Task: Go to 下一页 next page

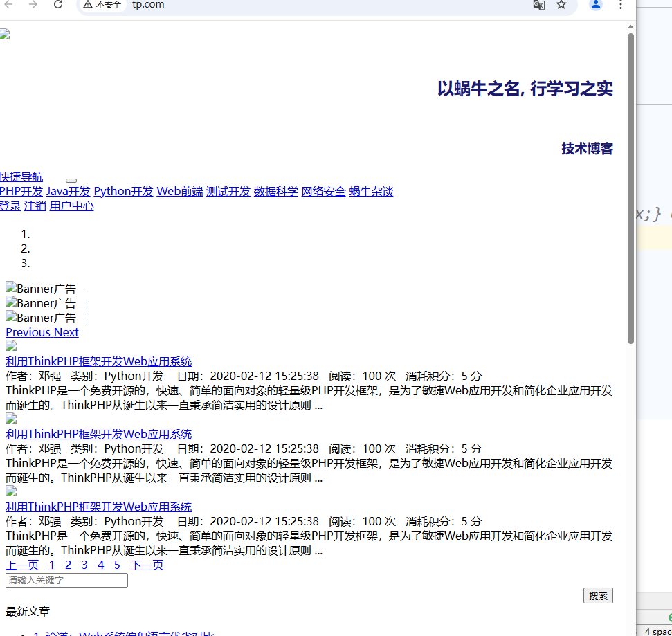Action: [x=147, y=565]
